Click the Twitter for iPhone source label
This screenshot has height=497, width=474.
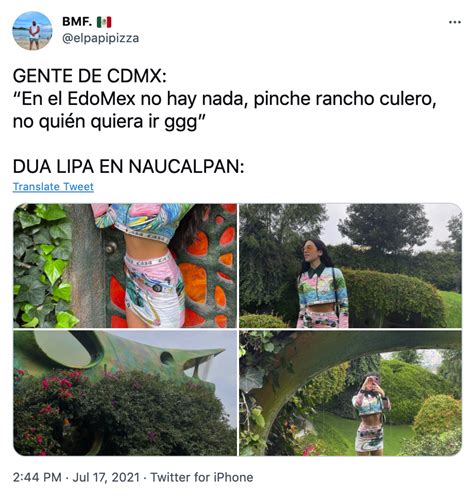point(202,477)
